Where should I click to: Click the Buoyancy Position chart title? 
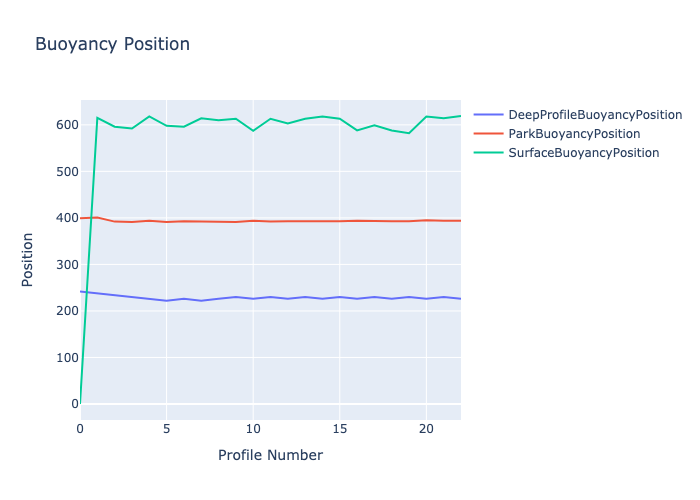coord(112,45)
